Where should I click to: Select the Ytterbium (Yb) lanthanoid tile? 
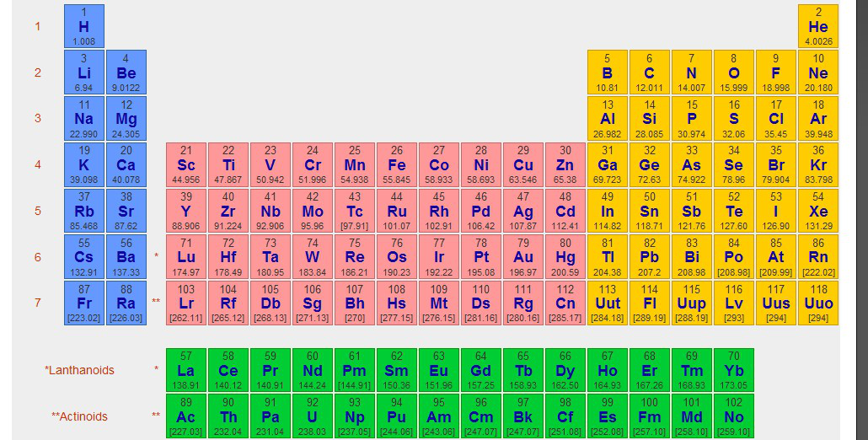point(734,370)
